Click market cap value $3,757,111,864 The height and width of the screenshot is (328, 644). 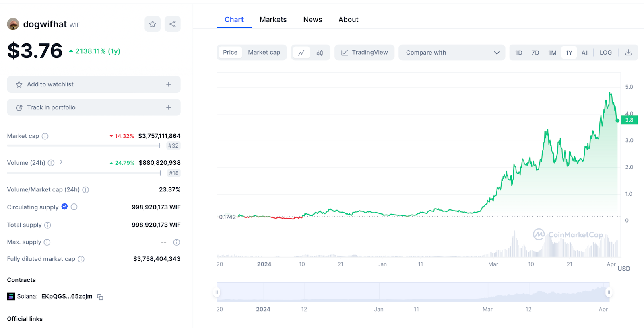tap(159, 136)
